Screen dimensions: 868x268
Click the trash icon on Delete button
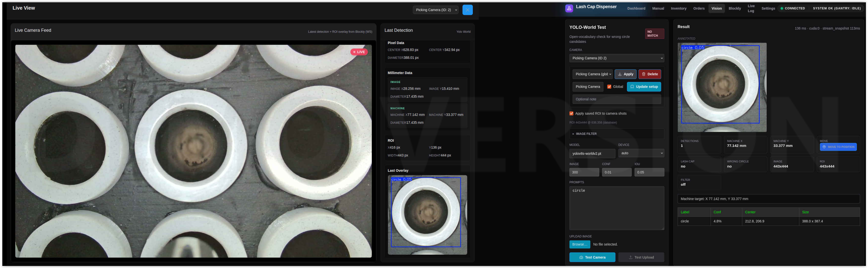point(643,74)
